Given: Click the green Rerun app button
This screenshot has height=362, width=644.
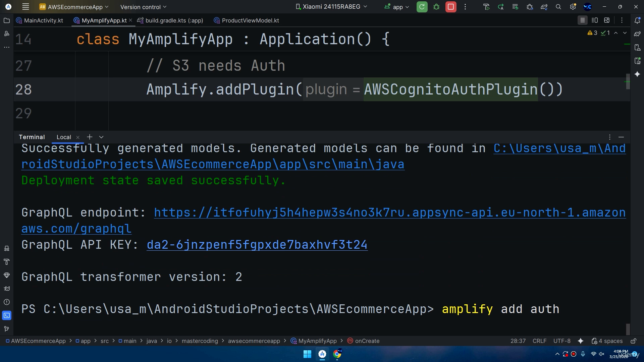Looking at the screenshot, I should tap(422, 7).
